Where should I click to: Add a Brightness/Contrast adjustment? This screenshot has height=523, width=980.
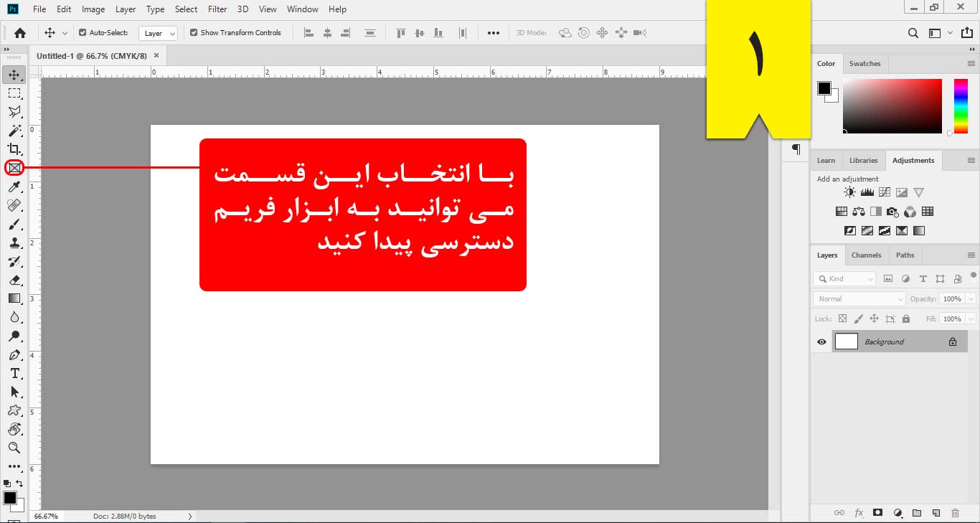(849, 192)
